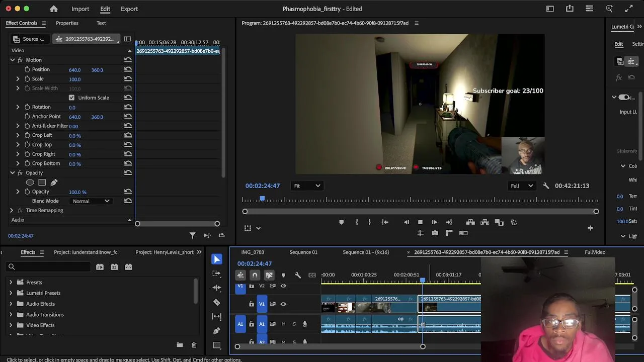Switch to Sequence 01 timeline tab

click(x=303, y=252)
